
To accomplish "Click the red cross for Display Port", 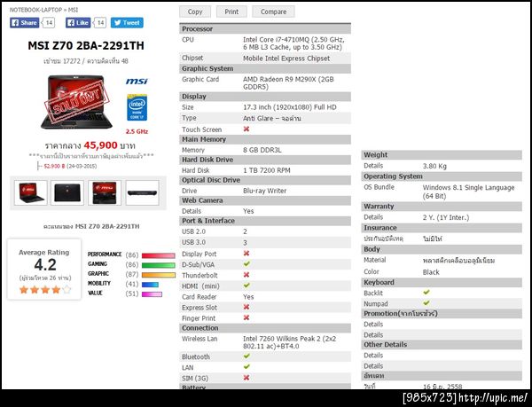I will click(246, 254).
